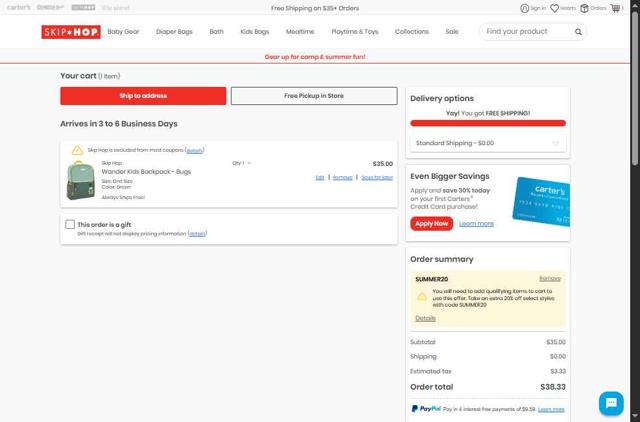Expand the Standard Shipping dropdown

click(x=488, y=143)
